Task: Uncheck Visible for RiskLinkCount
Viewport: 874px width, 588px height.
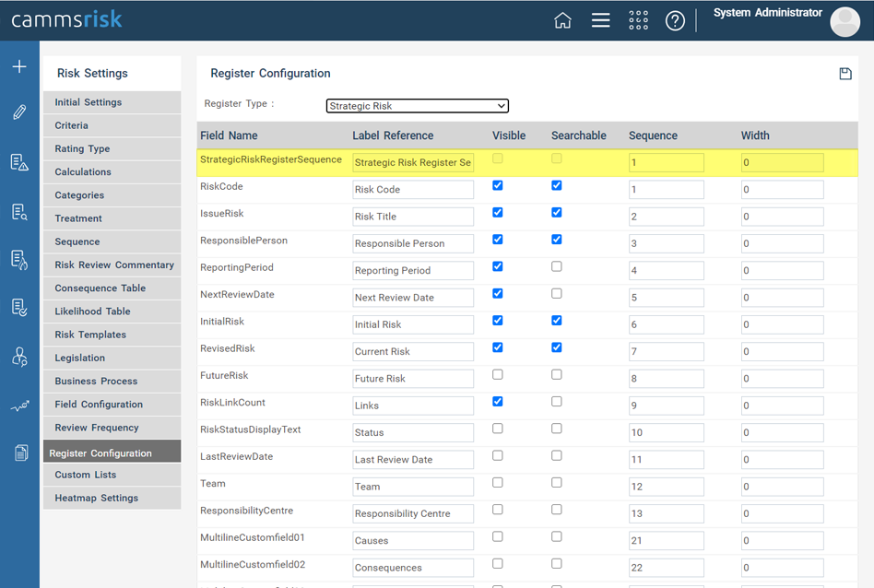Action: [498, 401]
